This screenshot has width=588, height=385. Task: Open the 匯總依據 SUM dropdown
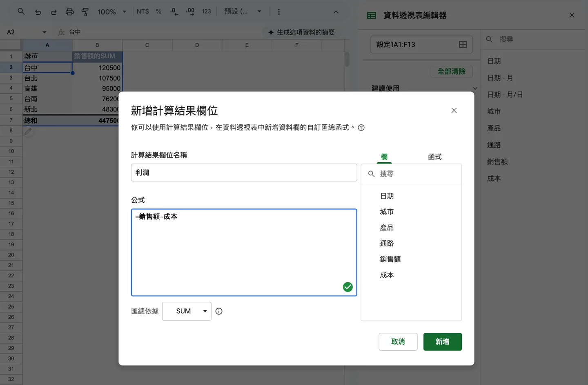click(x=187, y=311)
